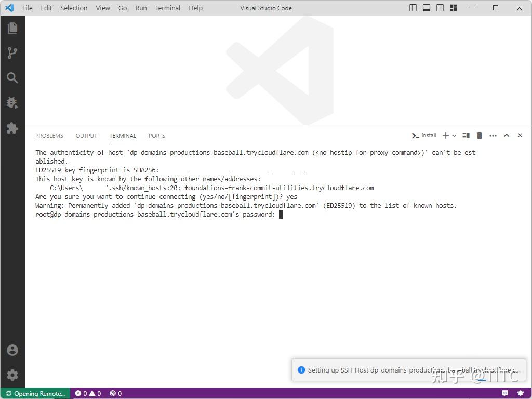Maximize the panel with the chevron icon
The width and height of the screenshot is (532, 399).
pyautogui.click(x=507, y=135)
